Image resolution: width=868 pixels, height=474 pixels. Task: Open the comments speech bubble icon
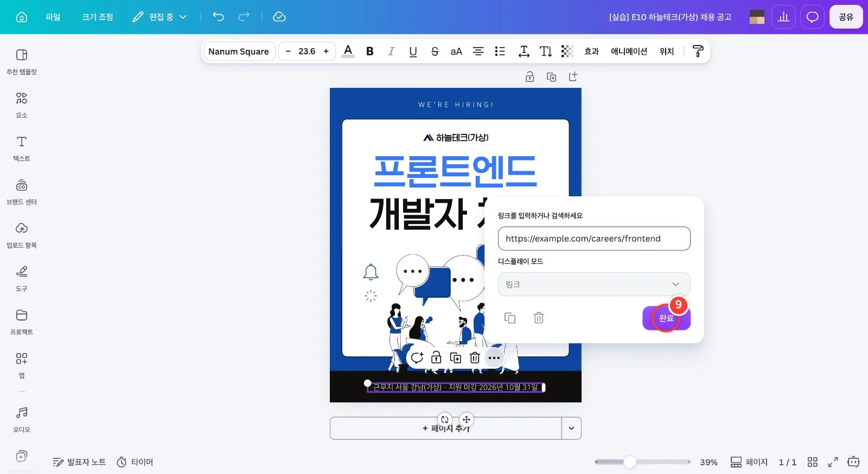(812, 17)
